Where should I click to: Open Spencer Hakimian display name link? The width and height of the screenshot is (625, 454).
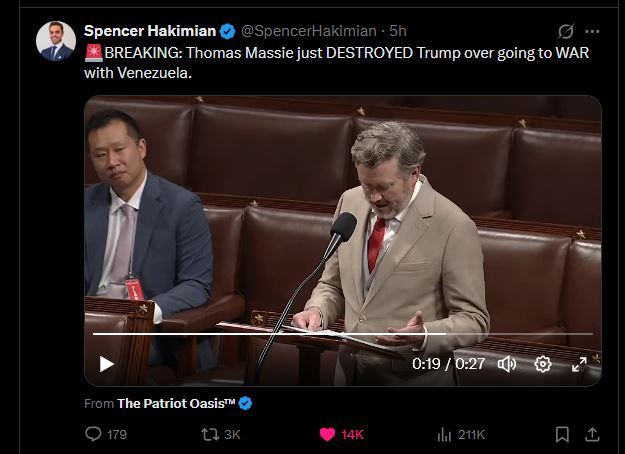click(x=150, y=31)
